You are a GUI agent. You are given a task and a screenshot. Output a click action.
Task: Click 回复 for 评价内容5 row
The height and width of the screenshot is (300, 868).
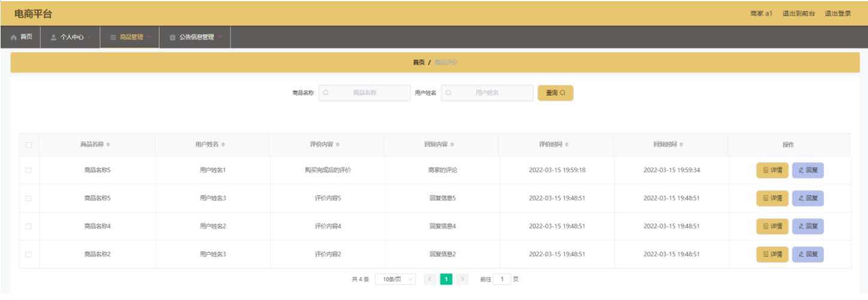(x=807, y=198)
